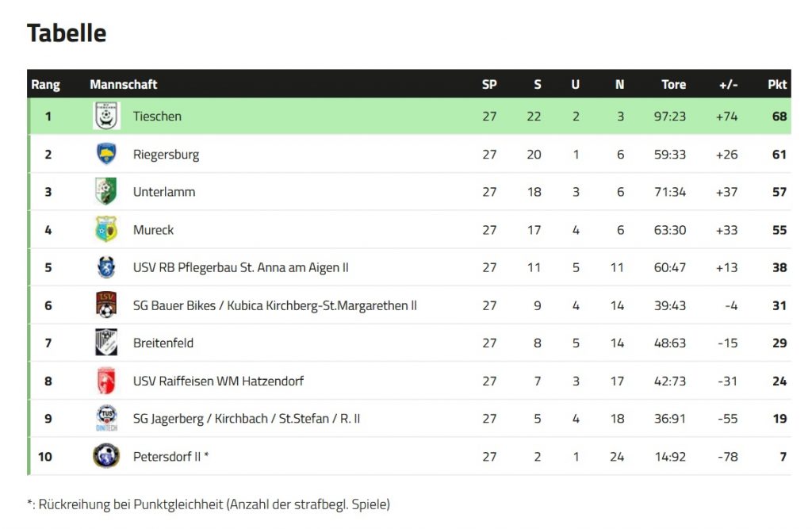Click the Riegersburg club crest icon

click(x=107, y=154)
